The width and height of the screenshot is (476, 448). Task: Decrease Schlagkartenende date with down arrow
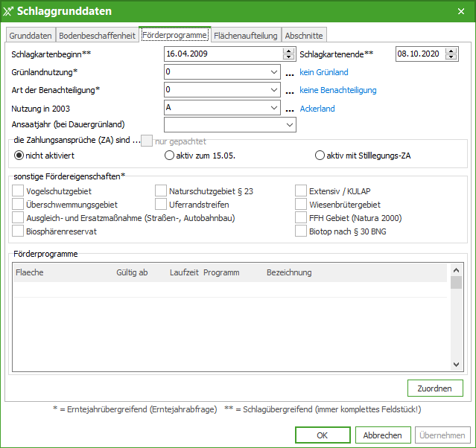coord(451,57)
